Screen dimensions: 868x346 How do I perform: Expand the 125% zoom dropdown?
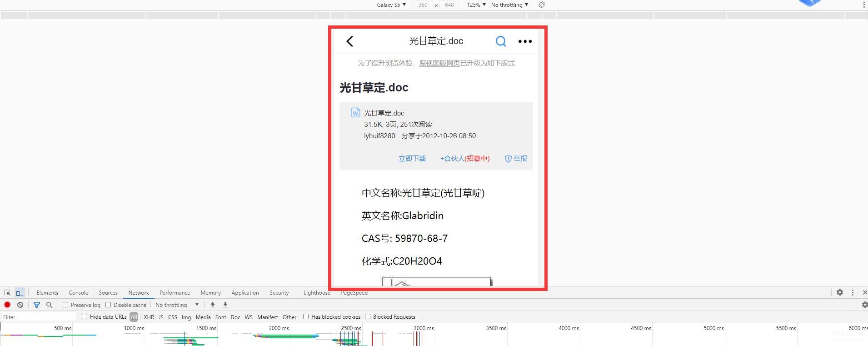click(x=476, y=5)
